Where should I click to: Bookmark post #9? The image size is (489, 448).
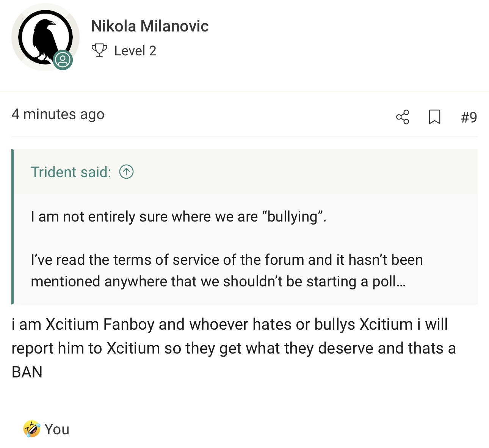click(x=434, y=117)
